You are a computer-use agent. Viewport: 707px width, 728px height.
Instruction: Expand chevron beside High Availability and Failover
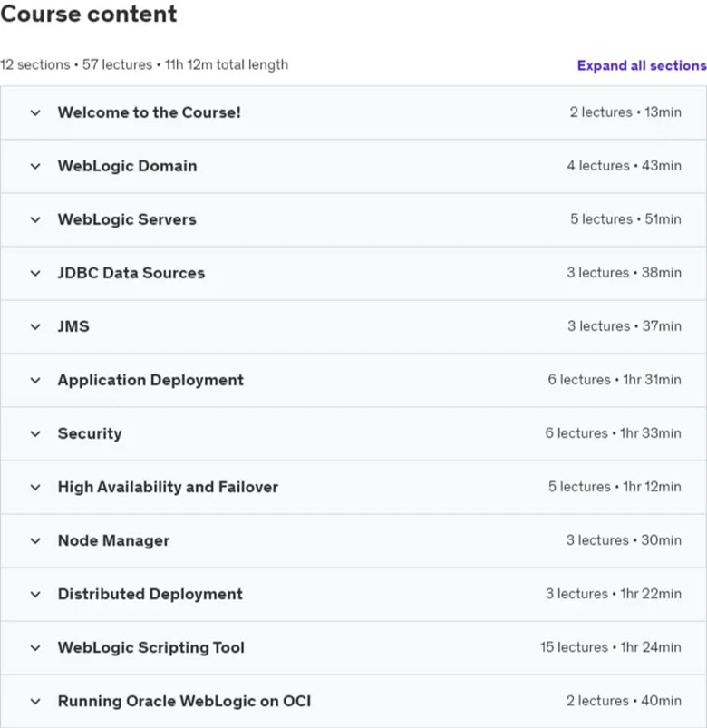coord(35,487)
